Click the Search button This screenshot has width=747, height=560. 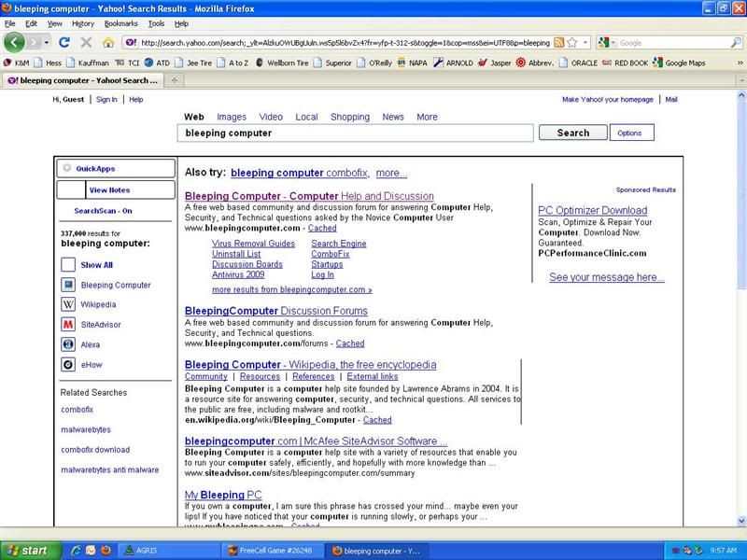point(573,133)
